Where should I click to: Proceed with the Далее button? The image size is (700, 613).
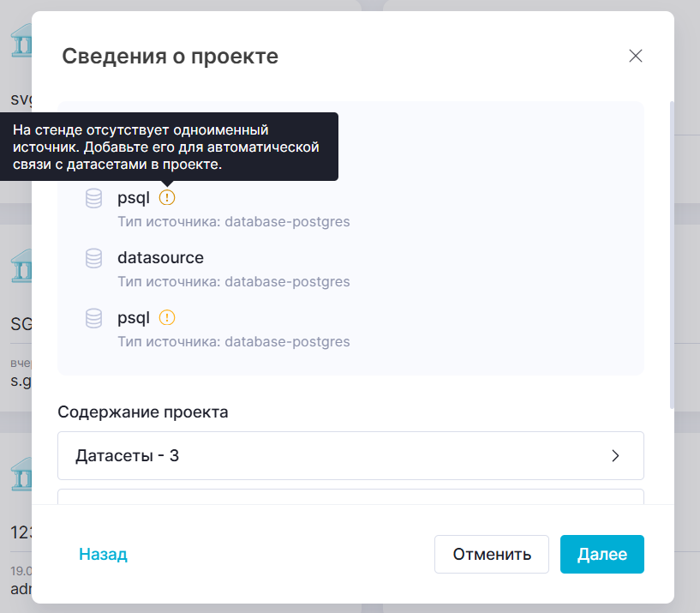[x=601, y=555]
